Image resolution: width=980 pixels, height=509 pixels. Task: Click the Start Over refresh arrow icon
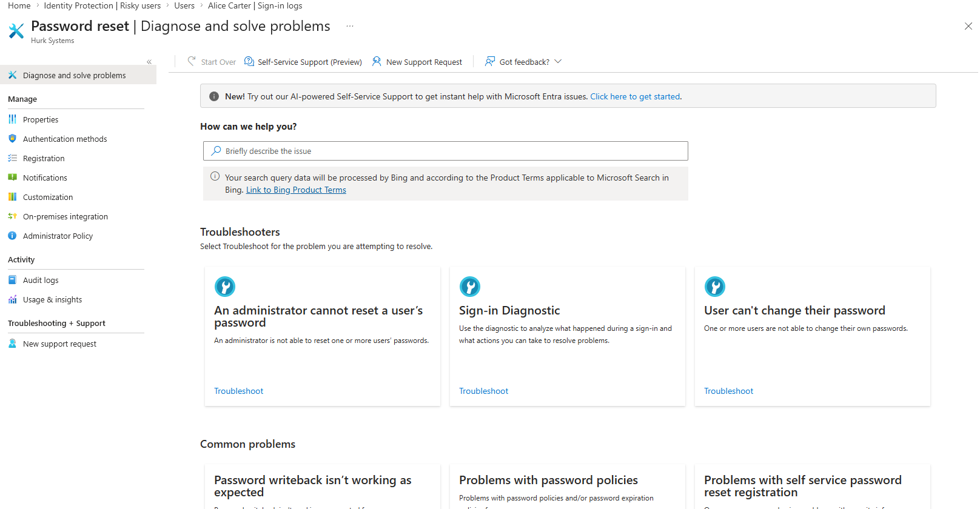(x=192, y=61)
